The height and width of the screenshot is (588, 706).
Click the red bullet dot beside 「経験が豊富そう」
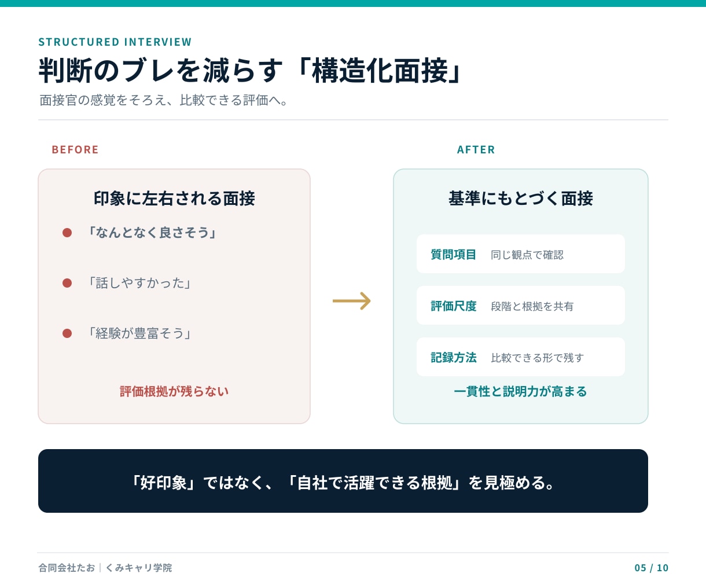67,333
